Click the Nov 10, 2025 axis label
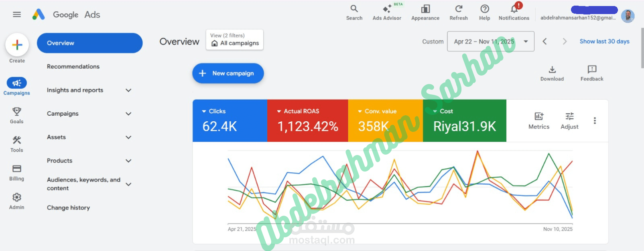This screenshot has width=644, height=251. 558,229
